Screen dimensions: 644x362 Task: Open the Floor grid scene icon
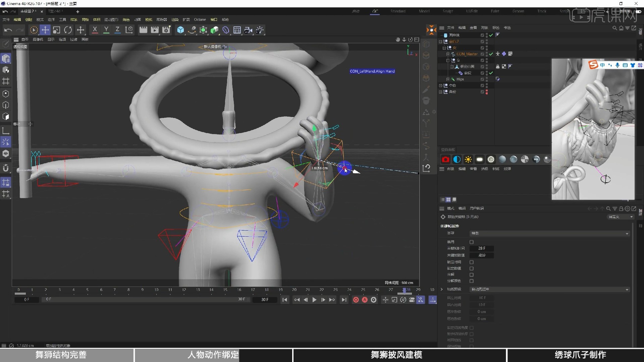pyautogui.click(x=237, y=30)
